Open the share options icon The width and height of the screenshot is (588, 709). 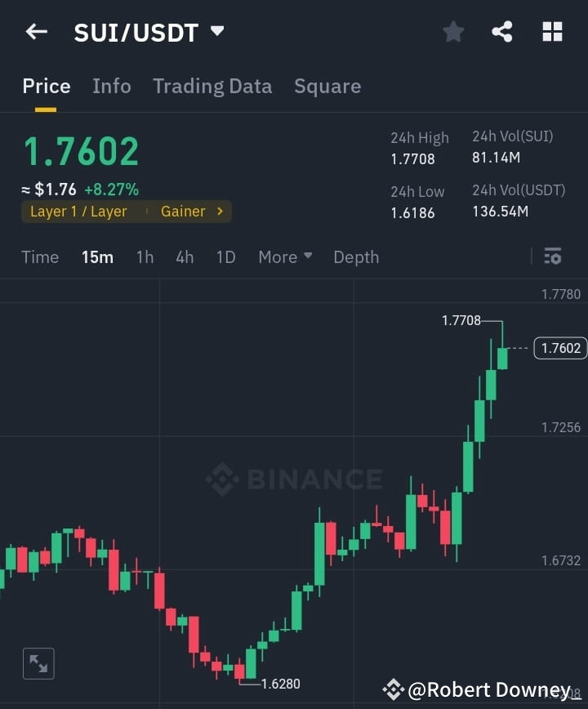coord(502,31)
